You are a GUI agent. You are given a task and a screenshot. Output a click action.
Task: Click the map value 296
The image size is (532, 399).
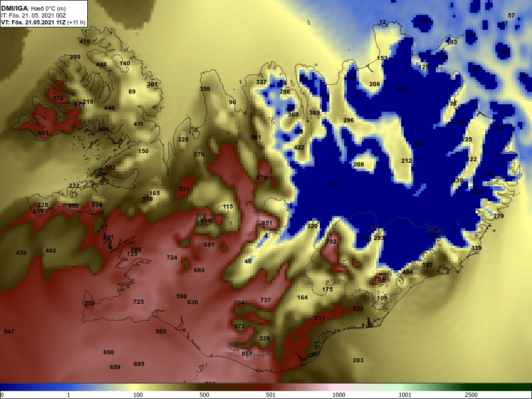click(348, 120)
